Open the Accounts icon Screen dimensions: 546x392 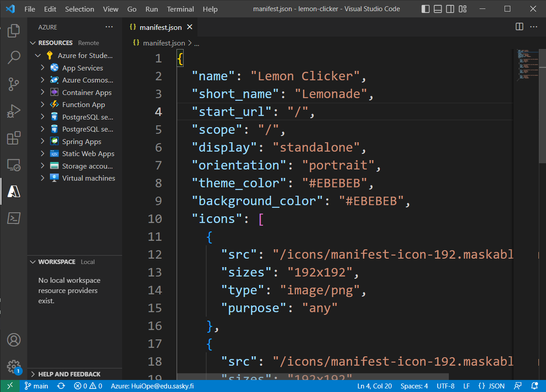point(14,340)
